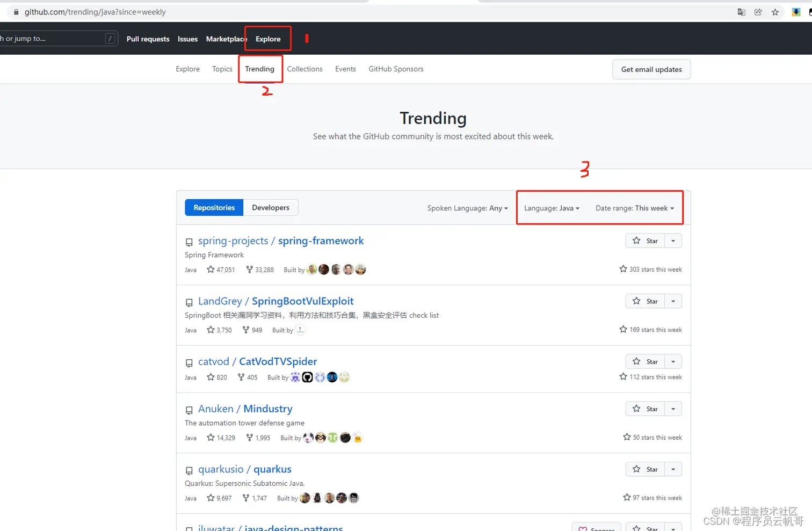
Task: Click the share page icon in address bar
Action: tap(758, 12)
